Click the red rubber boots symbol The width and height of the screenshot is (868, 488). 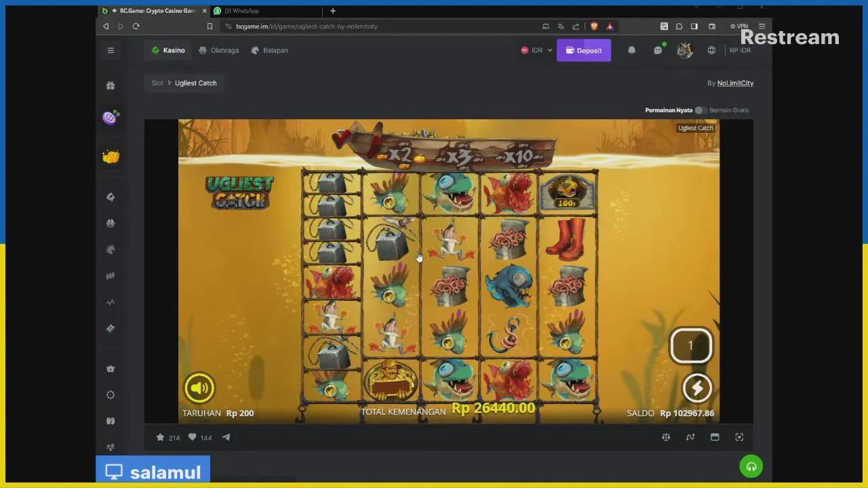click(566, 239)
